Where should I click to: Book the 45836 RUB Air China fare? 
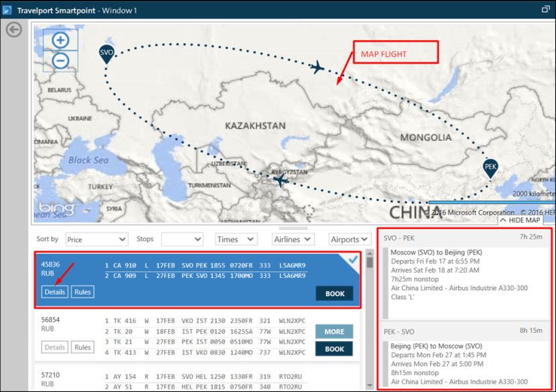click(x=335, y=293)
